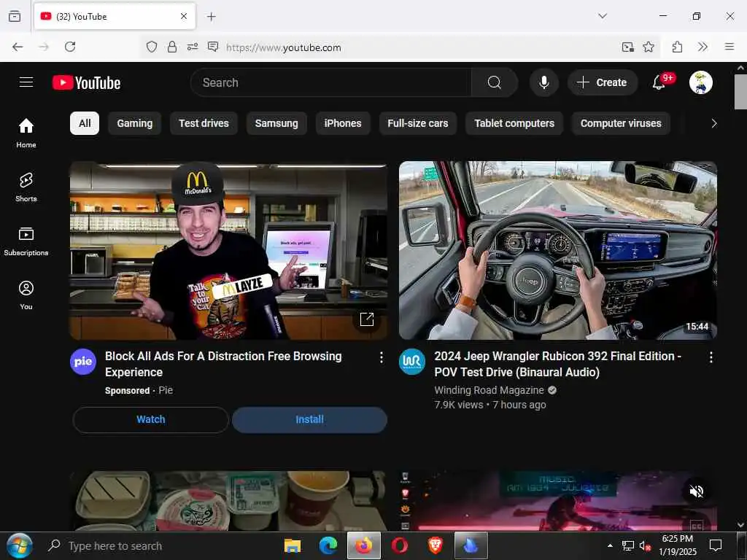Open the Windows Start button
Viewport: 747px width, 560px height.
pos(20,545)
